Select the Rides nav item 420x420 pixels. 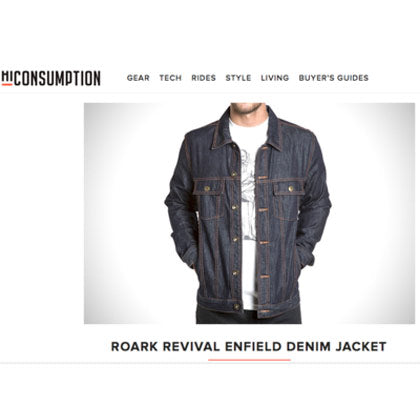tap(203, 78)
